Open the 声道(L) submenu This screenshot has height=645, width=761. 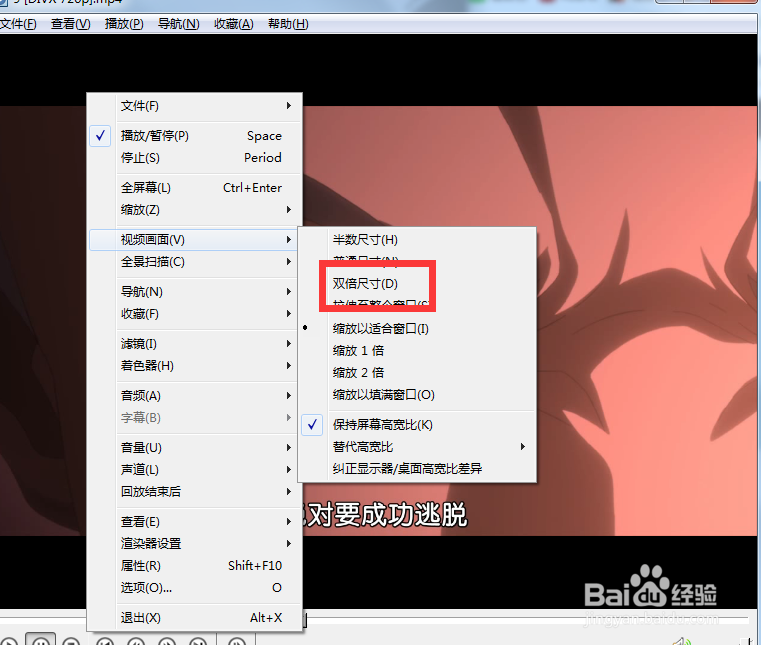click(x=194, y=469)
